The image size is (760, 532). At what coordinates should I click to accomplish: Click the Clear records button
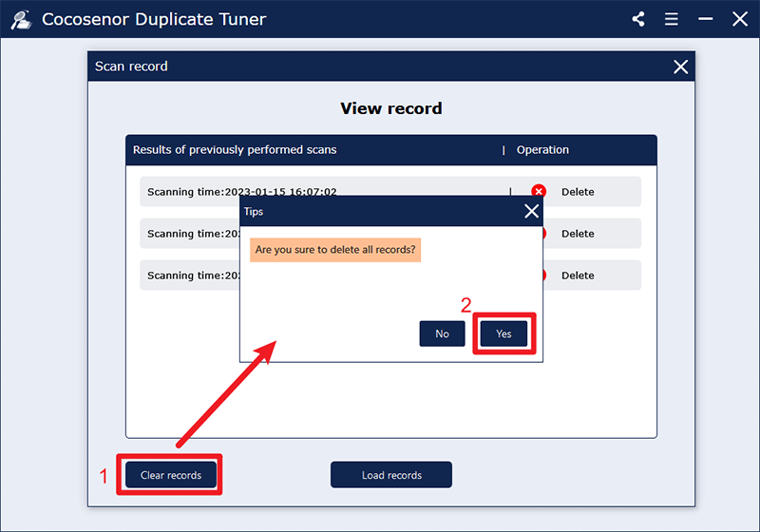tap(171, 475)
